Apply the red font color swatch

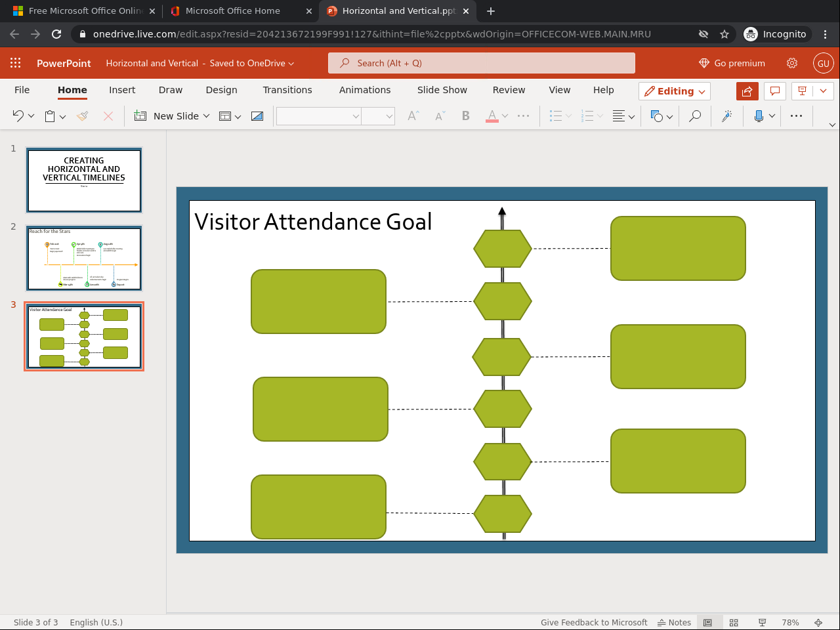[492, 116]
